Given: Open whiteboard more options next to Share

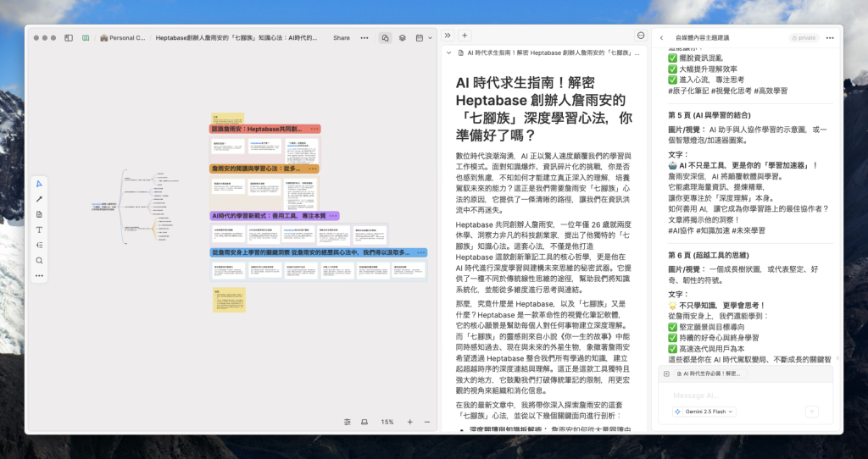Looking at the screenshot, I should point(364,38).
